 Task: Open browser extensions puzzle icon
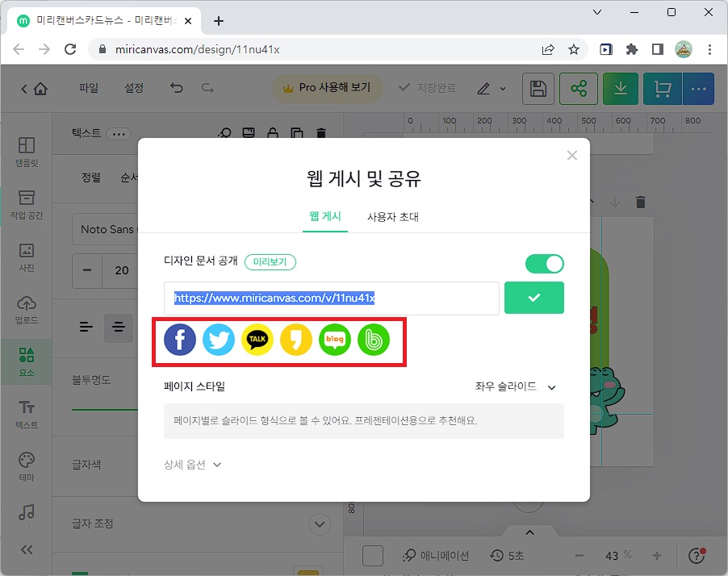coord(632,49)
